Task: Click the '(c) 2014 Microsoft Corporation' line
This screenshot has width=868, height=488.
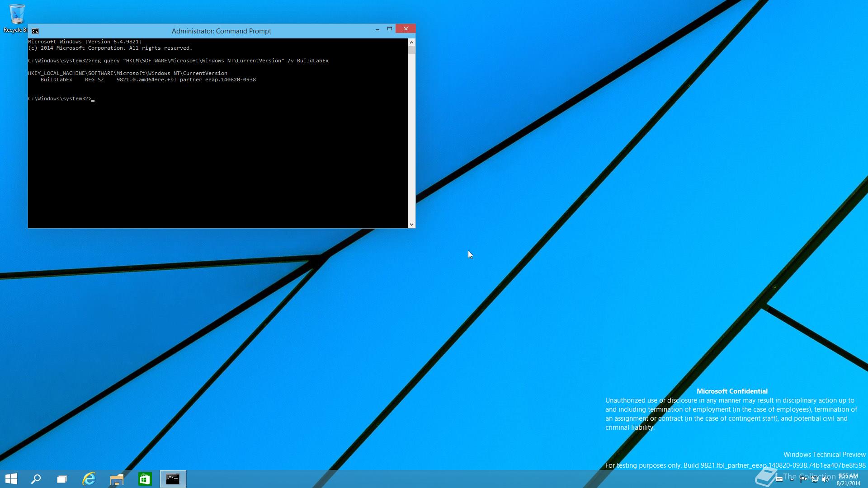Action: point(110,48)
